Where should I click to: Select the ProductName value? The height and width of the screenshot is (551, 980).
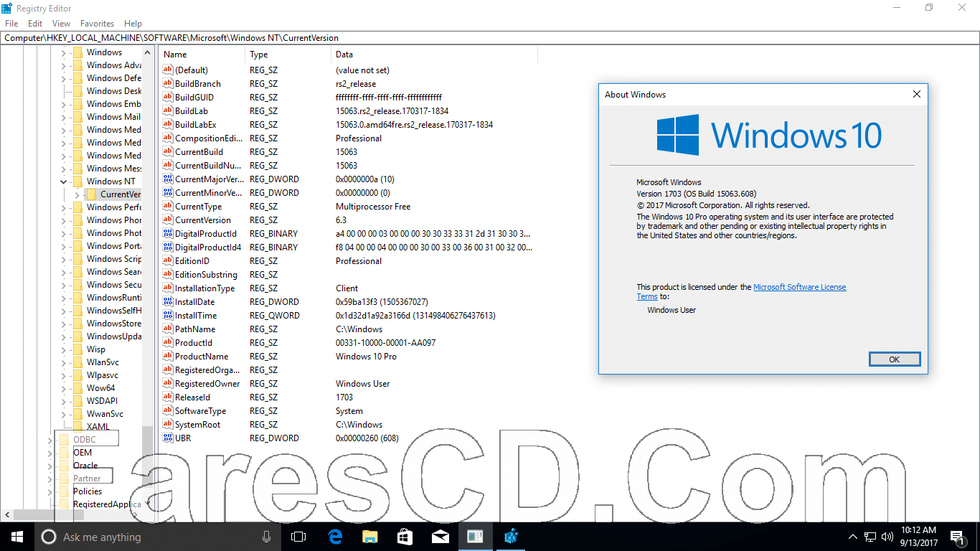pos(202,357)
